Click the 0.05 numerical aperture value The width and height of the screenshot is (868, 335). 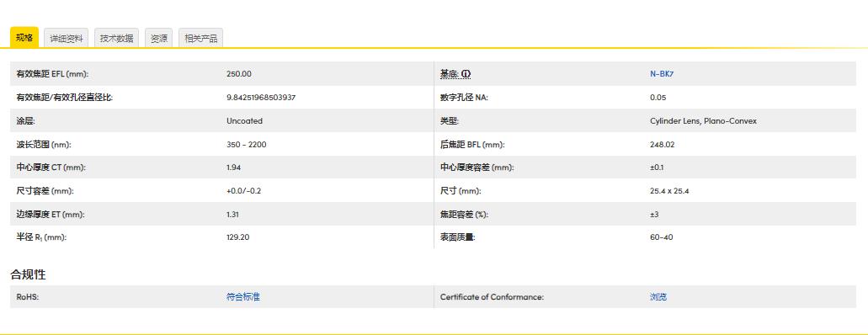click(658, 98)
